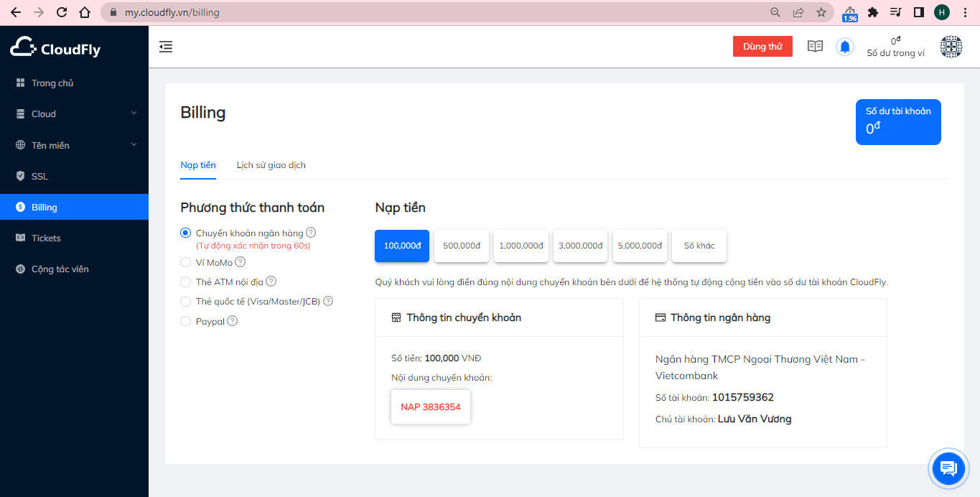Click account holder name Lưu Văn Vương

[x=755, y=419]
